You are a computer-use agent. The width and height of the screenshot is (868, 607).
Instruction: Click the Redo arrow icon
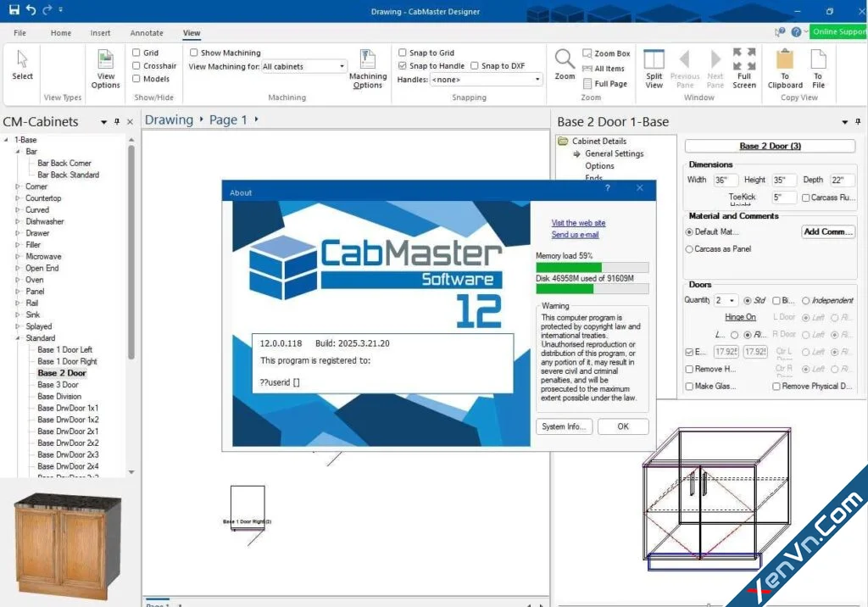(x=47, y=9)
